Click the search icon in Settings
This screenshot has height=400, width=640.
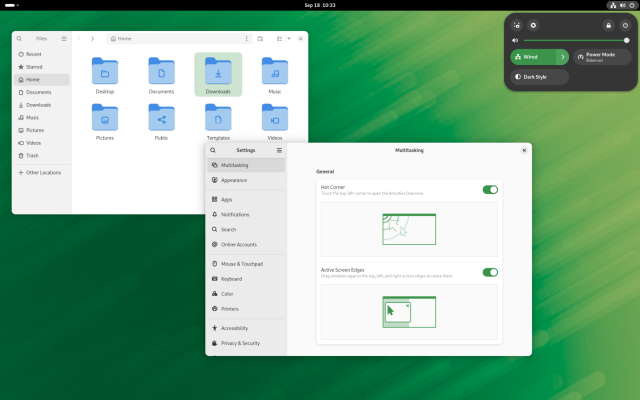213,150
